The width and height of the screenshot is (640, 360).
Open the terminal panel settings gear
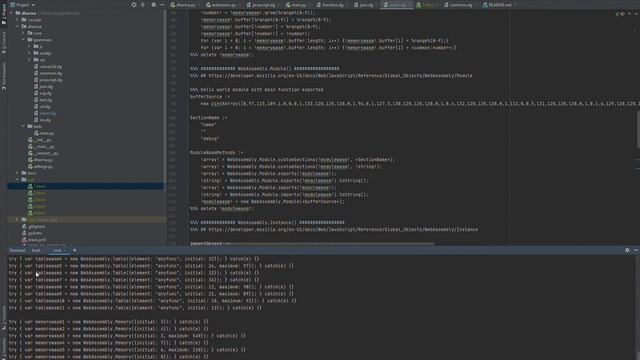pos(627,250)
